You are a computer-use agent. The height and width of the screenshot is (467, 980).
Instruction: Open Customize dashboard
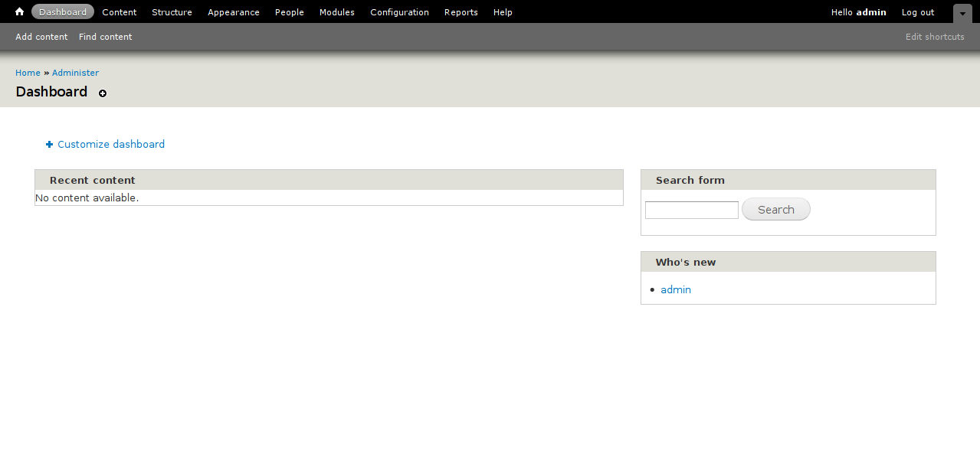coord(110,144)
